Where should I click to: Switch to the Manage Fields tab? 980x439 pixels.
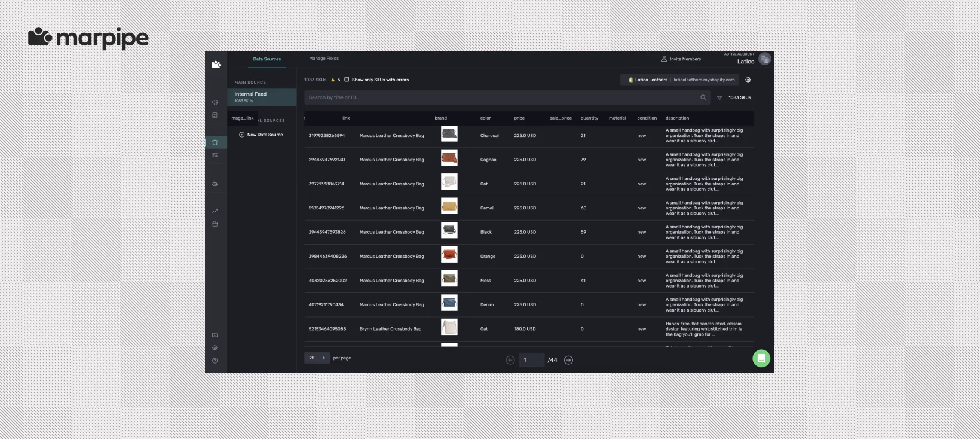click(324, 59)
